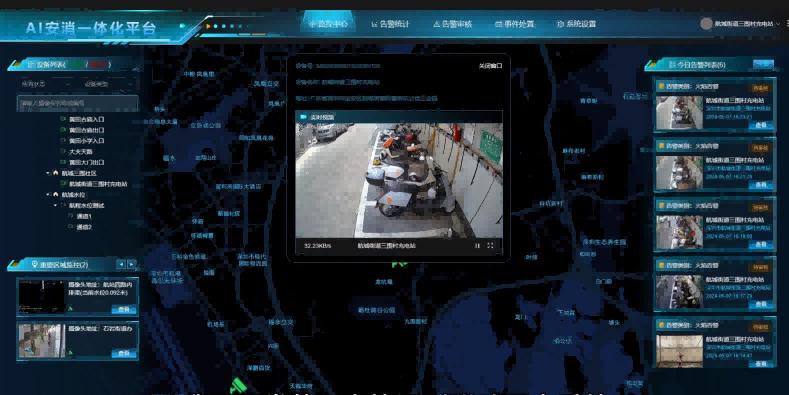Click the 凤凰立交 label on the map
This screenshot has height=395, width=789.
(x=266, y=84)
